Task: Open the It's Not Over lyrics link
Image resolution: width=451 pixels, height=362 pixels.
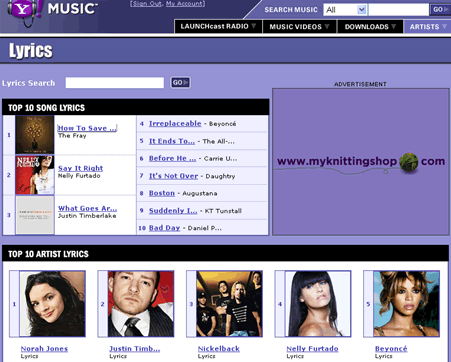Action: point(173,176)
